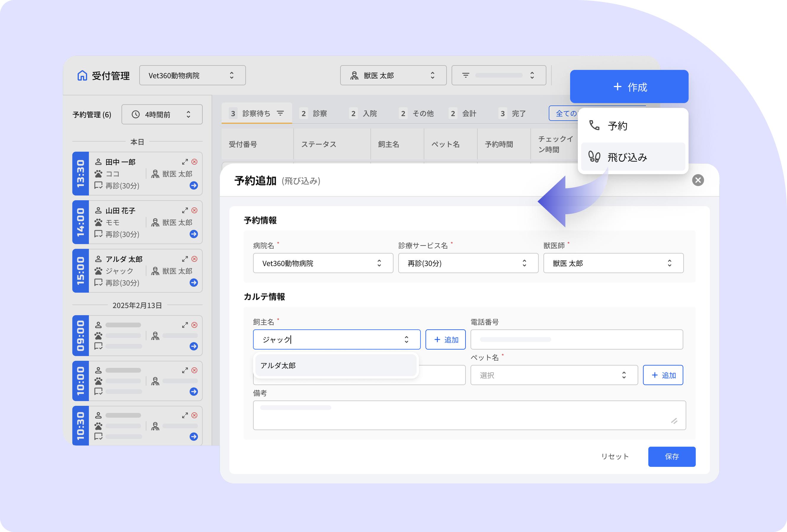Cancel the 10:00 appointment with red X
Image resolution: width=787 pixels, height=532 pixels.
194,370
